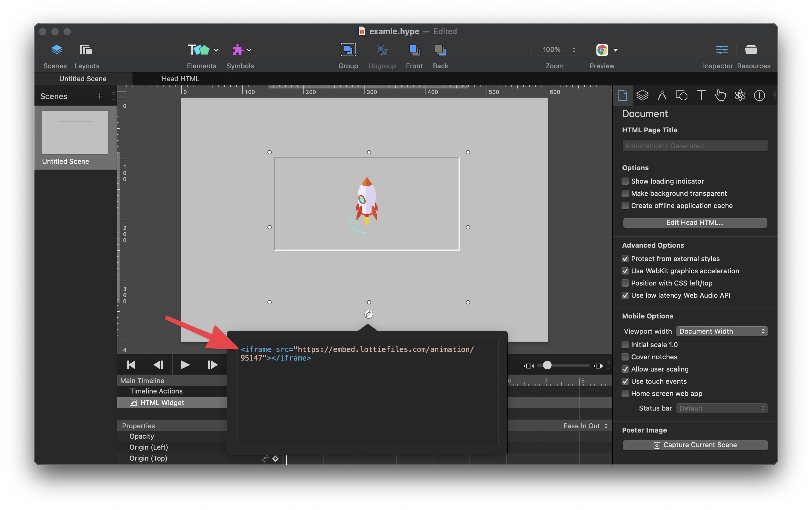Click the zoom-in timeline icon
812x510 pixels.
point(598,366)
